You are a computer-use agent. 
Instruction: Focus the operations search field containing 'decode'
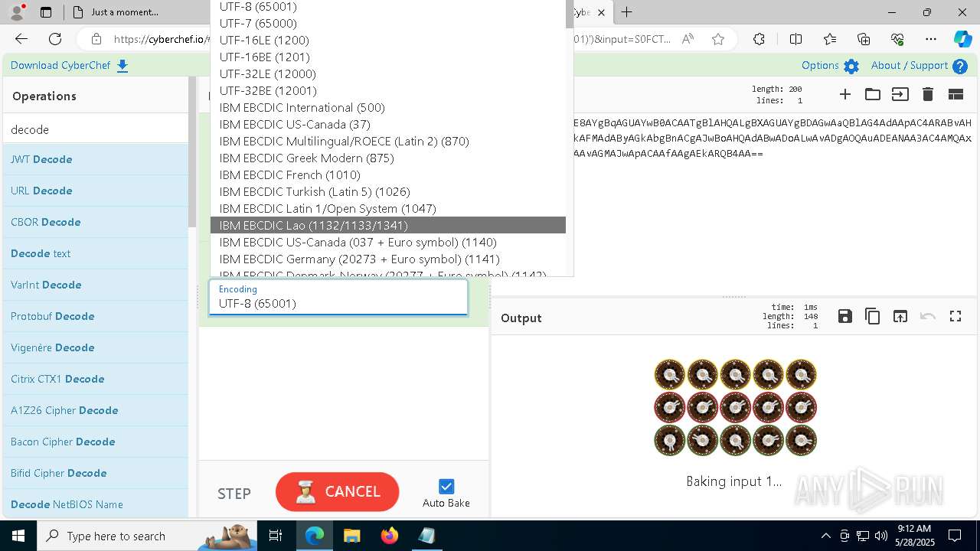point(96,129)
